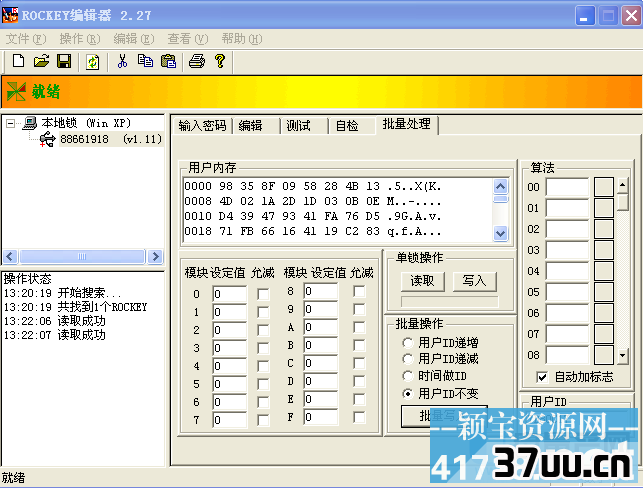
Task: Switch to the 自检 tab
Action: click(353, 125)
